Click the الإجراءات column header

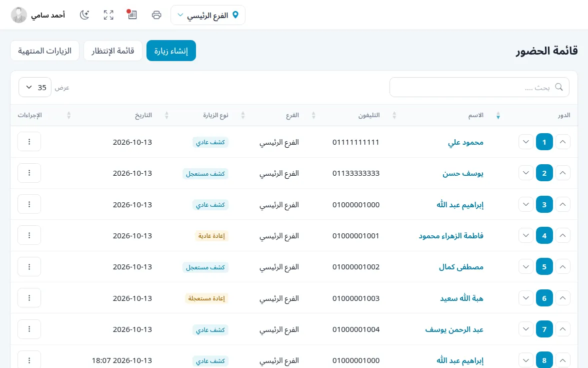tap(29, 115)
